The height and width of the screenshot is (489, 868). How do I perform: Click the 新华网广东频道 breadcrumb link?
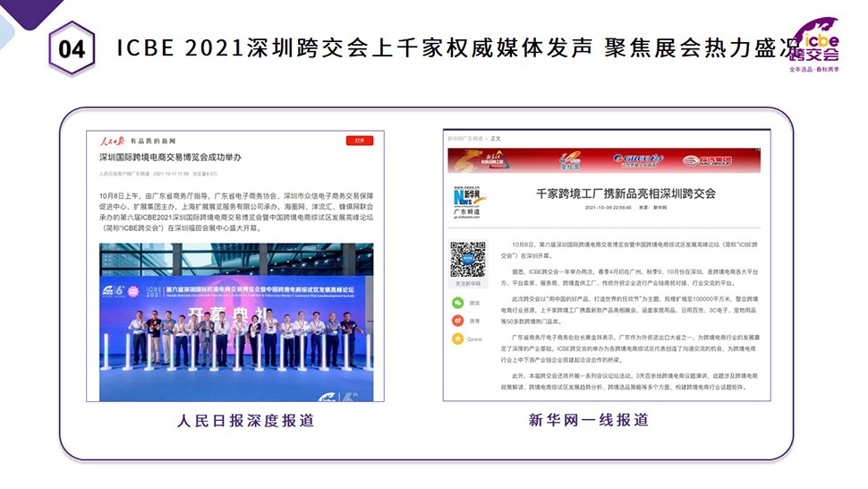(465, 139)
